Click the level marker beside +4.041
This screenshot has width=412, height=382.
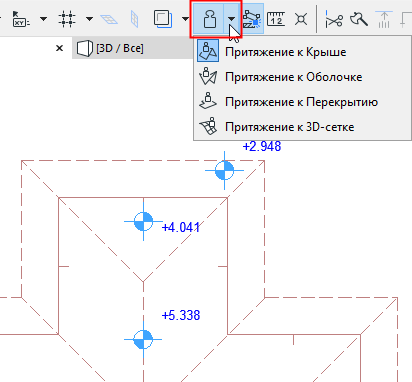[x=143, y=221]
